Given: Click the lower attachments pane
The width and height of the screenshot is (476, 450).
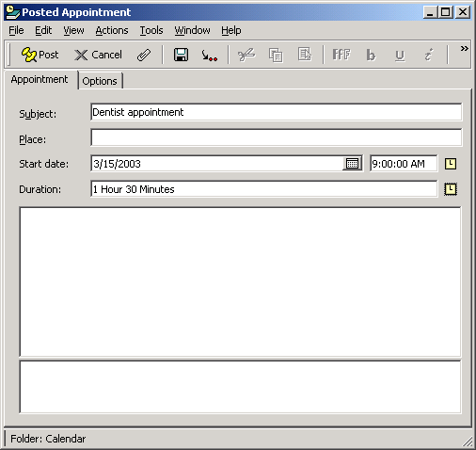Looking at the screenshot, I should [240, 387].
